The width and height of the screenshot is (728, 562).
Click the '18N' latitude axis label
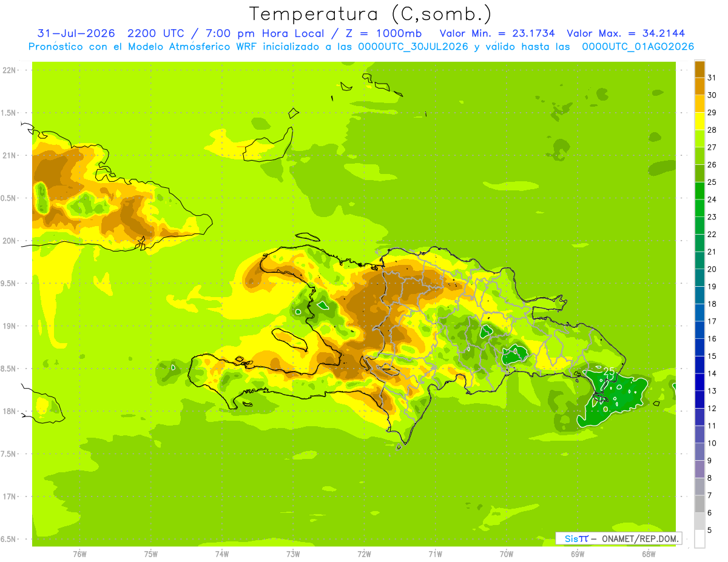tap(10, 411)
